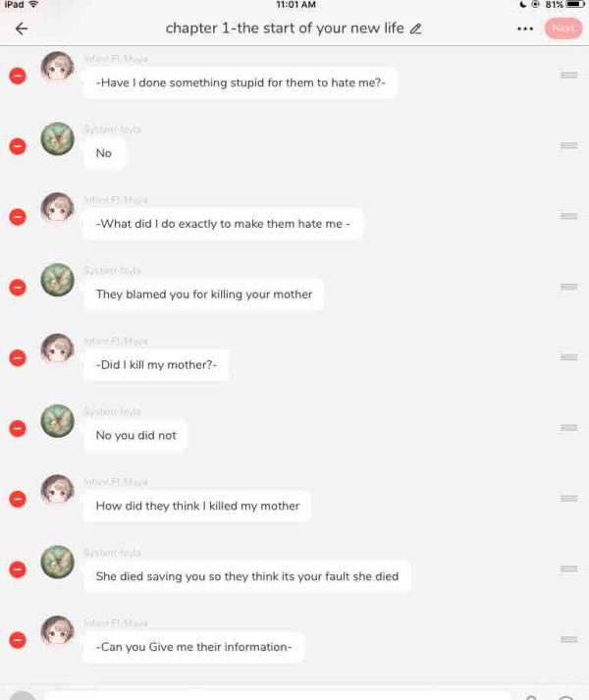Tap the butterfly avatar beside 'No' message
Image resolution: width=589 pixels, height=700 pixels.
(58, 138)
